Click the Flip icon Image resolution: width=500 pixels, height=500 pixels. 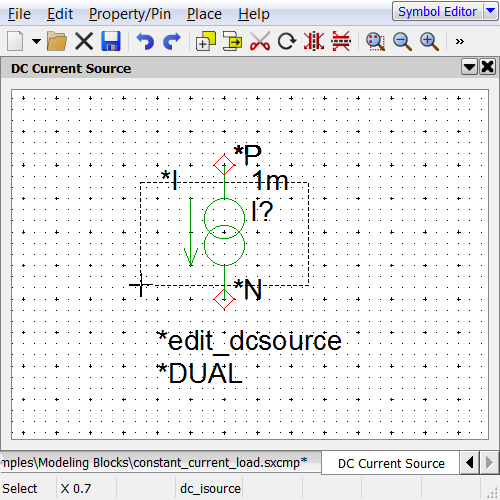pos(341,41)
